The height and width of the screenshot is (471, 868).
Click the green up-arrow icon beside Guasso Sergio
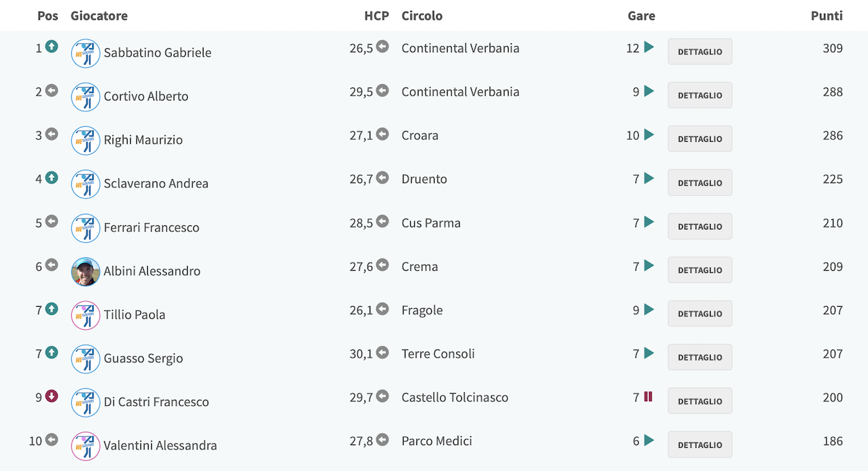click(x=52, y=352)
